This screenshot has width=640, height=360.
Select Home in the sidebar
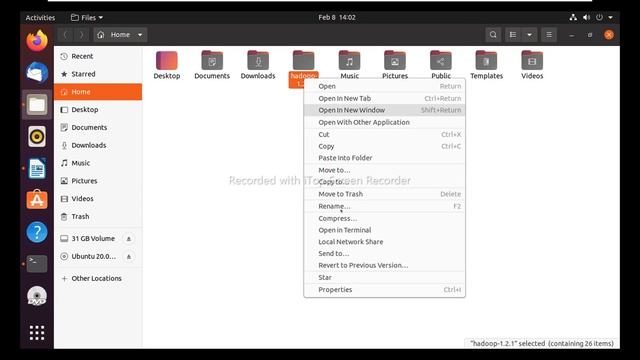tap(98, 92)
